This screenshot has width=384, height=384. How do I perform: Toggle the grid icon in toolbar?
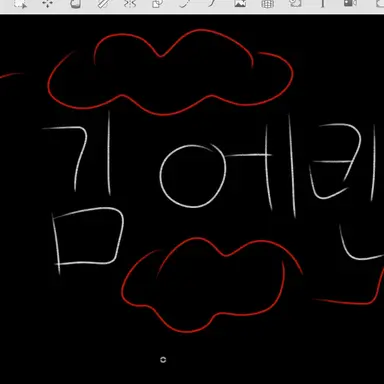tap(267, 3)
